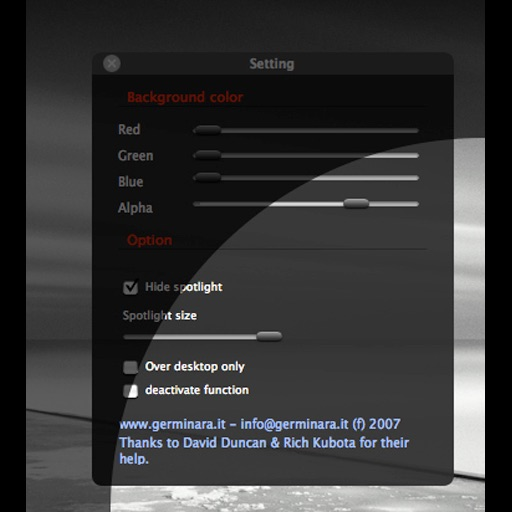Click the Background color heading
The width and height of the screenshot is (512, 512).
[185, 97]
